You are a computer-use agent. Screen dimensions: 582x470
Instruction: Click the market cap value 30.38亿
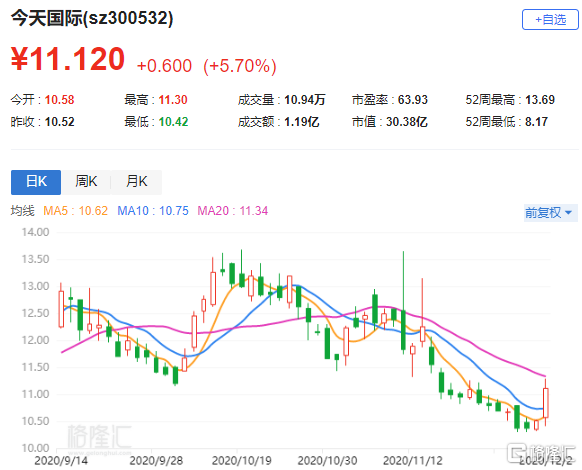point(407,122)
